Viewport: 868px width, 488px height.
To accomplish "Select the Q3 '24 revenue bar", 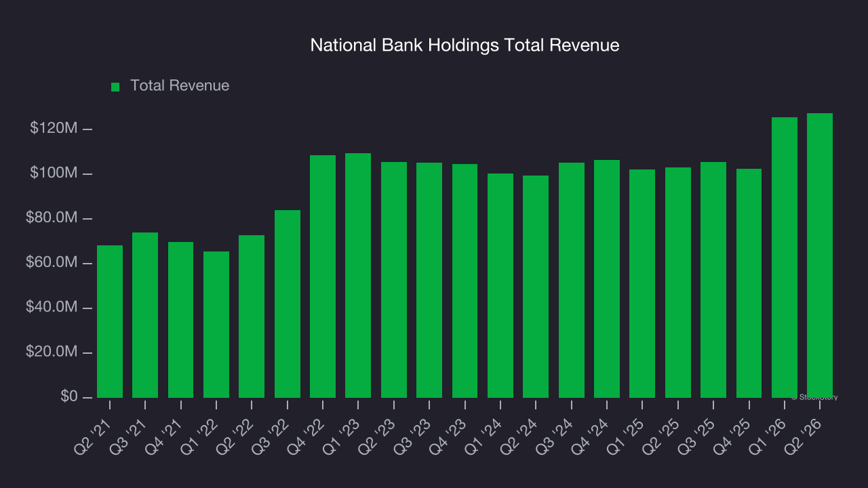I will pos(572,280).
